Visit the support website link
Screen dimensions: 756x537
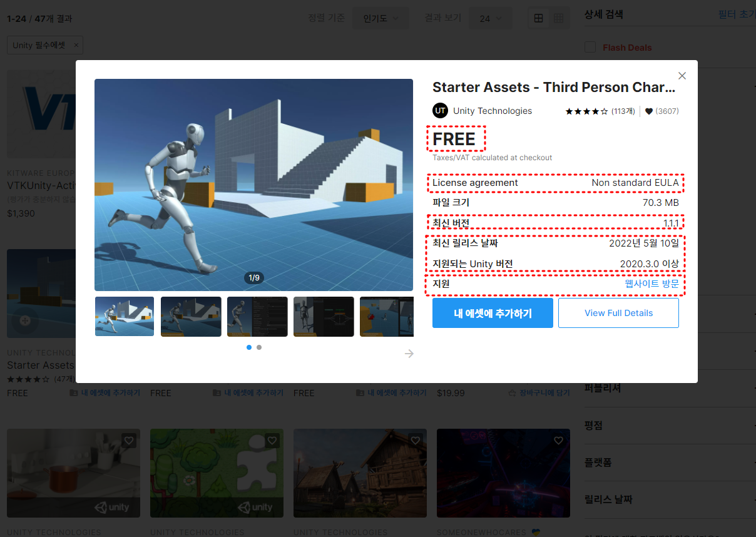(651, 284)
